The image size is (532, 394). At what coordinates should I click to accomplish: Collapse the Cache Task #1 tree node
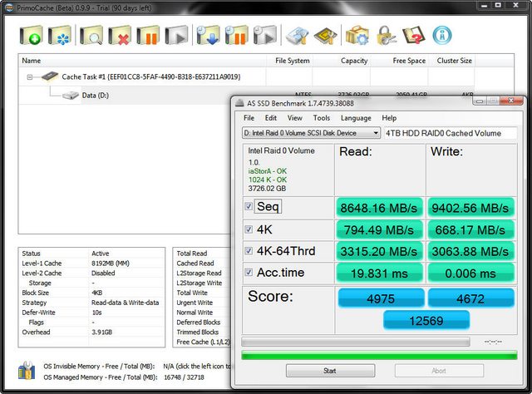pyautogui.click(x=30, y=77)
